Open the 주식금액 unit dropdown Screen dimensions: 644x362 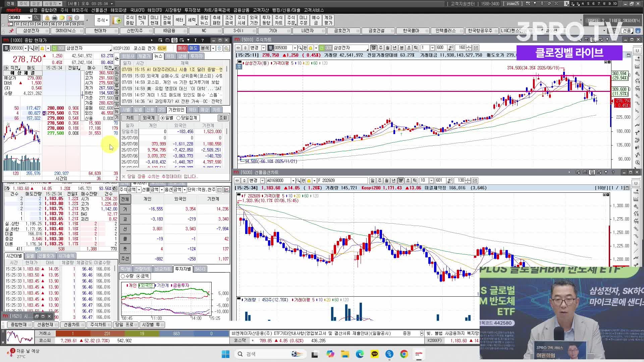point(139,190)
